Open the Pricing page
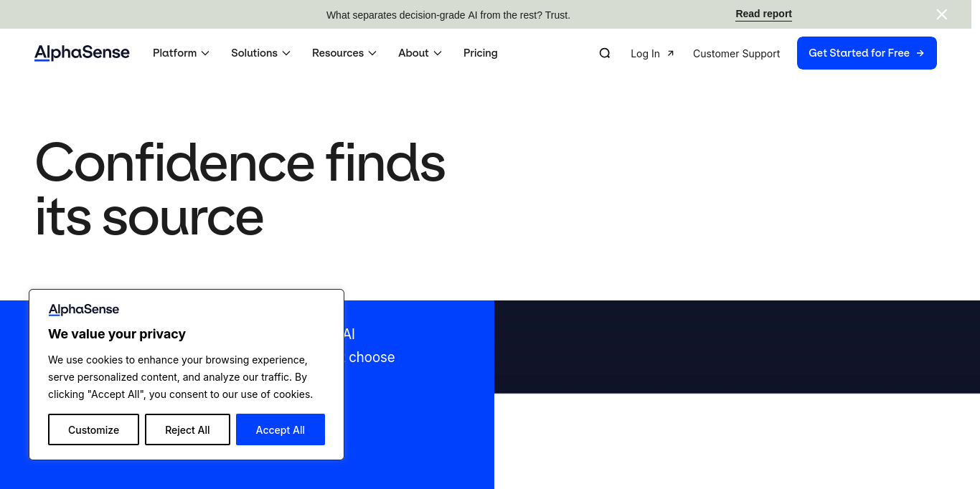 tap(481, 53)
